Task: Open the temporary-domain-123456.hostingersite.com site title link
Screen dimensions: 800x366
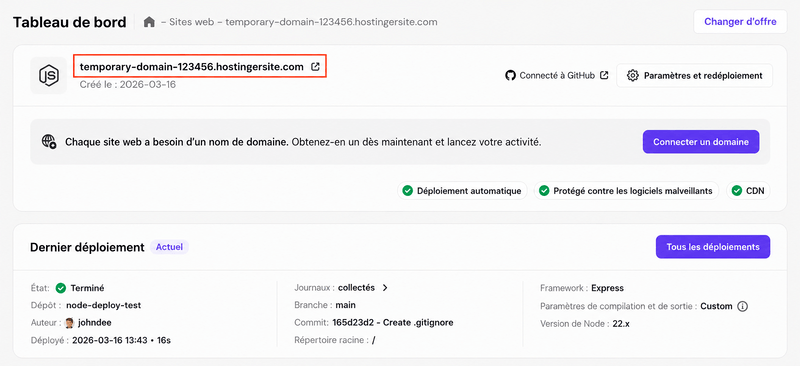Action: pyautogui.click(x=192, y=66)
